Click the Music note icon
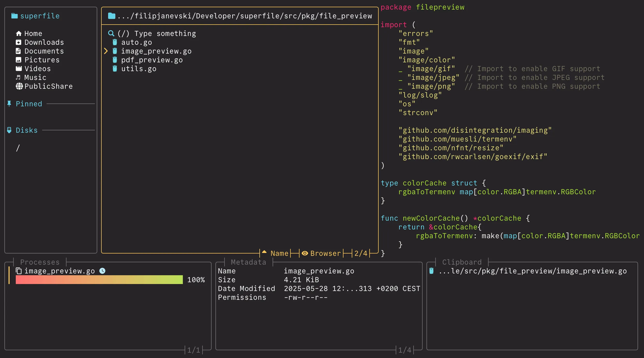This screenshot has width=644, height=358. pos(18,77)
